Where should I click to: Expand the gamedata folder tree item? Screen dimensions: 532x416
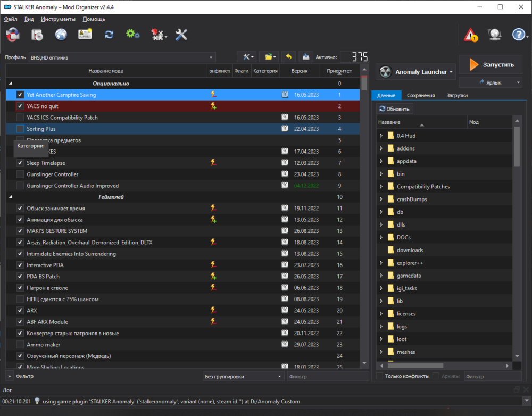click(381, 276)
